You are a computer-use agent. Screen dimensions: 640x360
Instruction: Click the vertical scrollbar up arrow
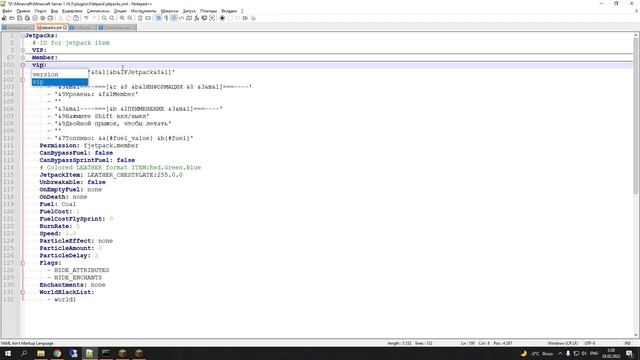click(x=636, y=36)
